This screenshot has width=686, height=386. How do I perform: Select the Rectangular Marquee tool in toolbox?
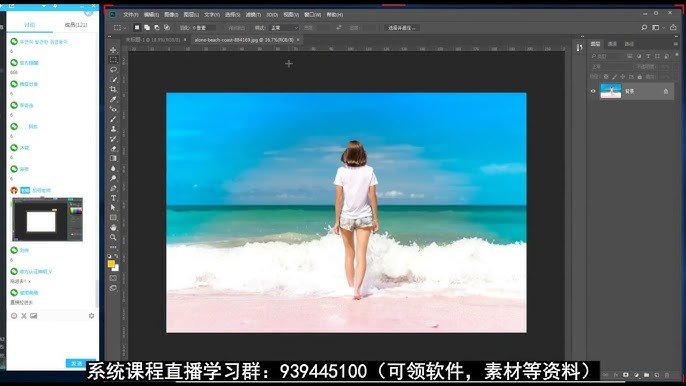click(x=113, y=60)
